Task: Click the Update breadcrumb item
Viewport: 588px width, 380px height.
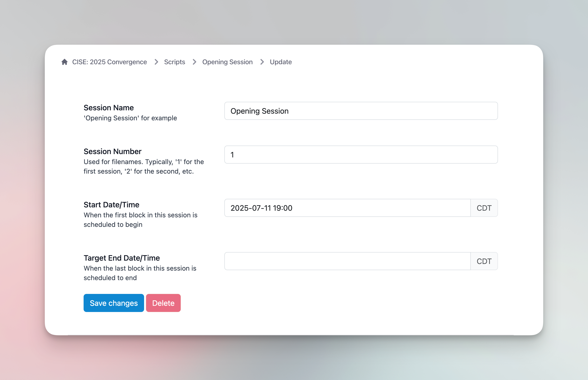Action: [x=281, y=62]
